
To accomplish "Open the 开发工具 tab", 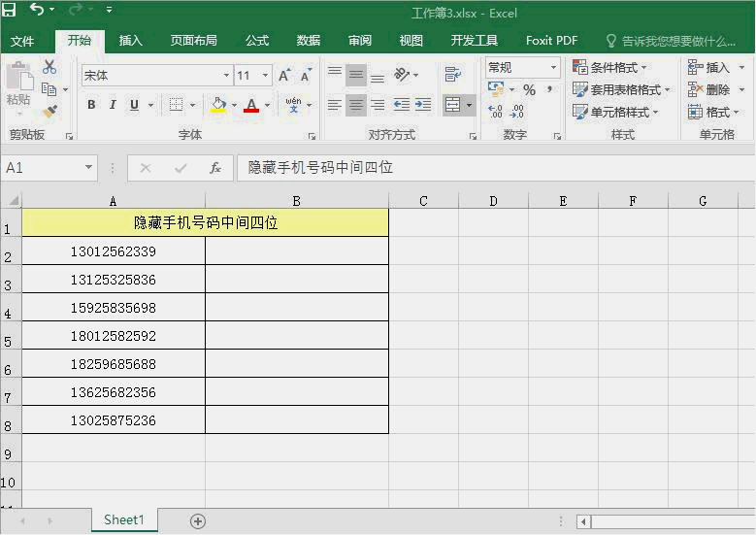I will click(x=475, y=41).
